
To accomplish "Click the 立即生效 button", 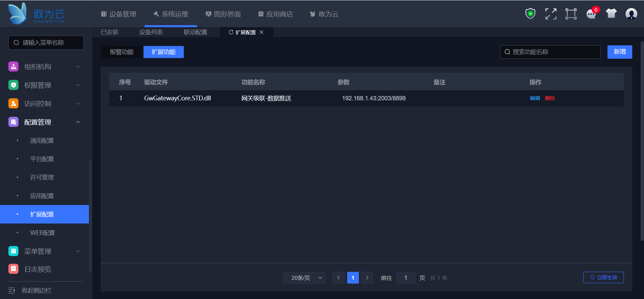I will click(603, 278).
